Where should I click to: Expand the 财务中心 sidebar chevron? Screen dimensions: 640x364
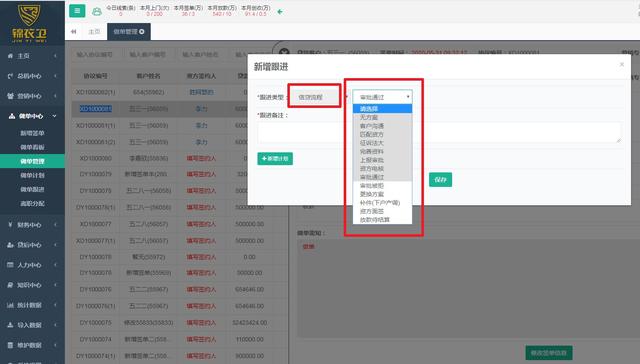pyautogui.click(x=55, y=224)
